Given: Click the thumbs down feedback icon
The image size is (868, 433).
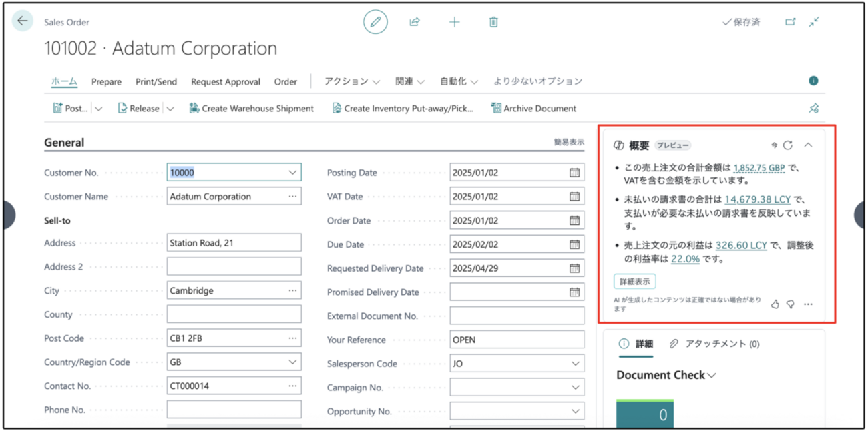Looking at the screenshot, I should pos(791,304).
